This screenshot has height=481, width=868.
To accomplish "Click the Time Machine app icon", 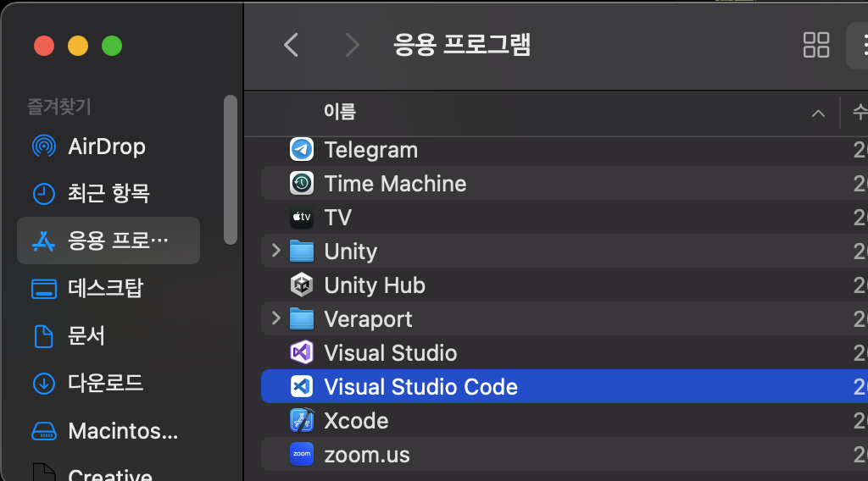I will tap(302, 183).
